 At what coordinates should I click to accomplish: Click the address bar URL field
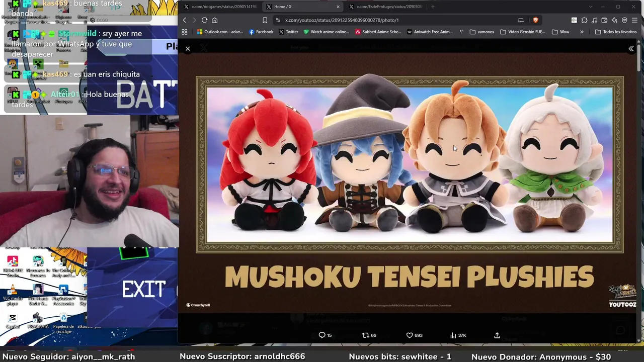[x=392, y=20]
